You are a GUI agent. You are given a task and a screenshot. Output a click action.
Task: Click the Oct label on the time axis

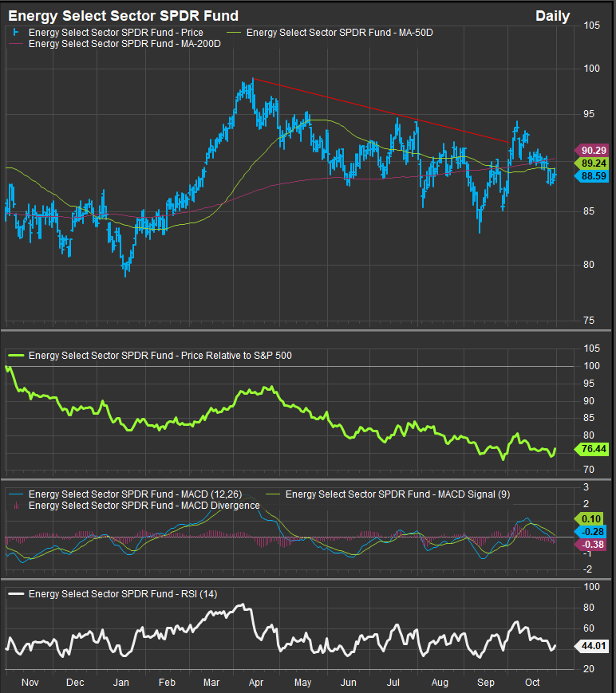532,683
